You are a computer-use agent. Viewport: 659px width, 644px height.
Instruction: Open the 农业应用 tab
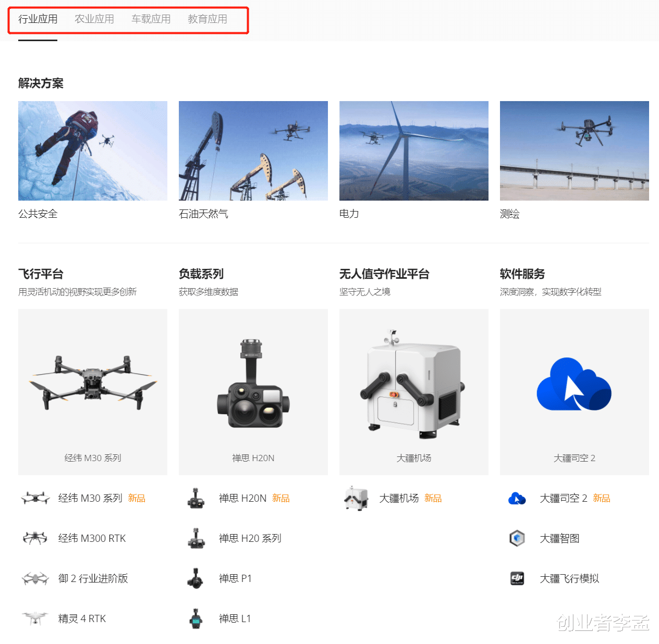[x=94, y=19]
